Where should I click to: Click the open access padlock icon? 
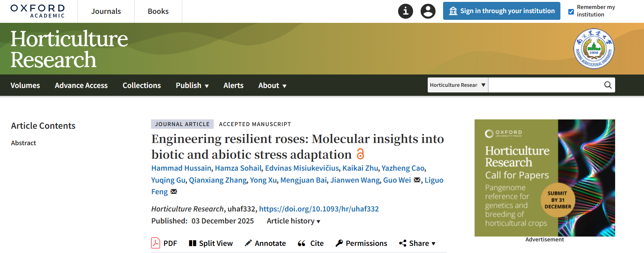[360, 154]
